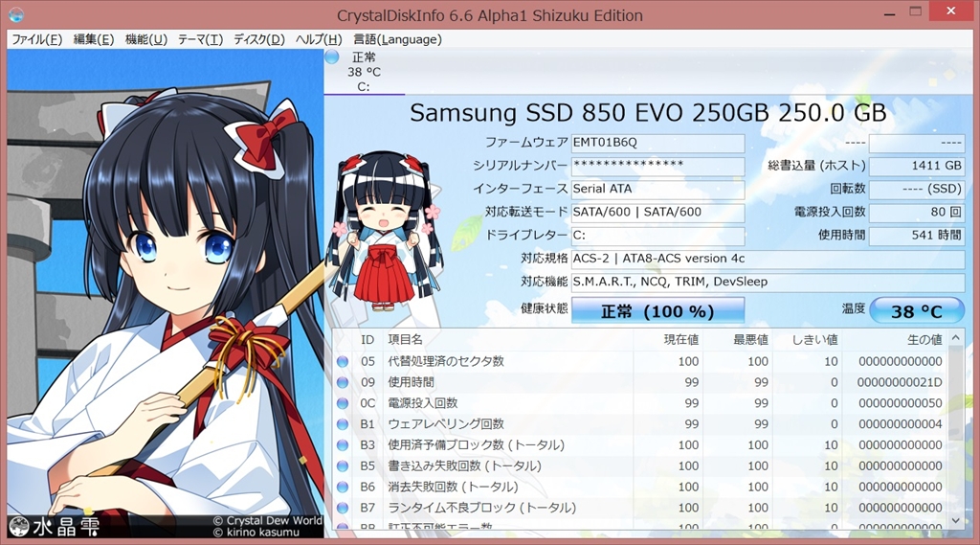
Task: Click the 生の値 column header
Action: pos(895,340)
